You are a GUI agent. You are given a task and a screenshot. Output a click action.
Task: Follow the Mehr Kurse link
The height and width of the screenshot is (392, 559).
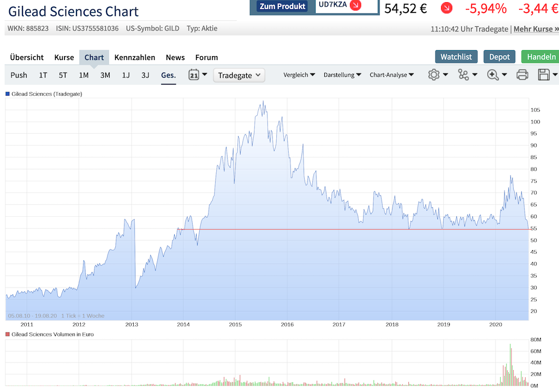click(536, 28)
